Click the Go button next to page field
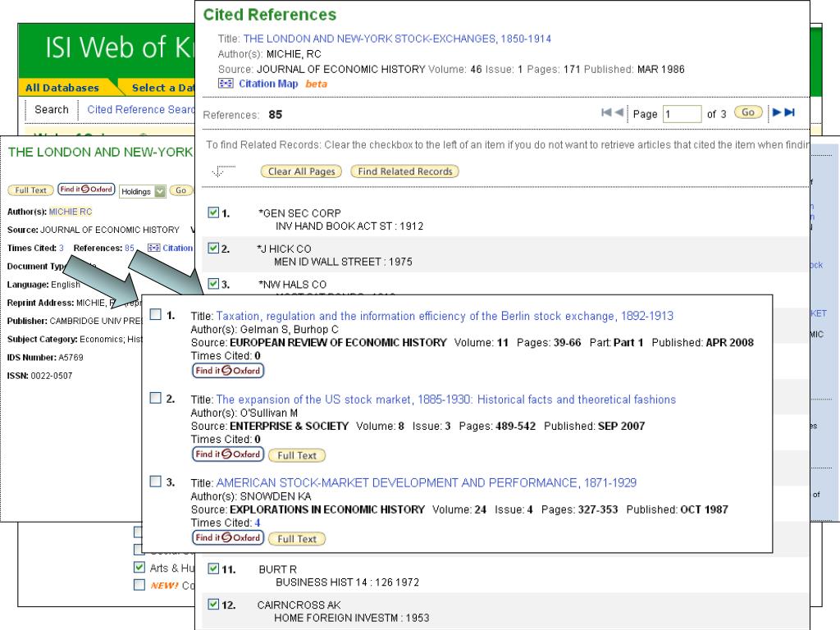Viewport: 840px width, 630px height. (748, 112)
